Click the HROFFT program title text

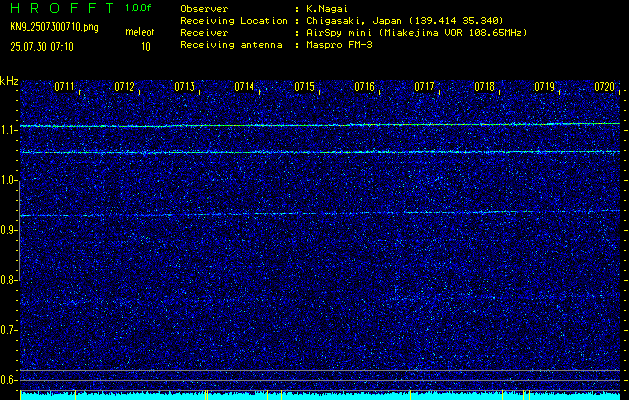pos(62,8)
